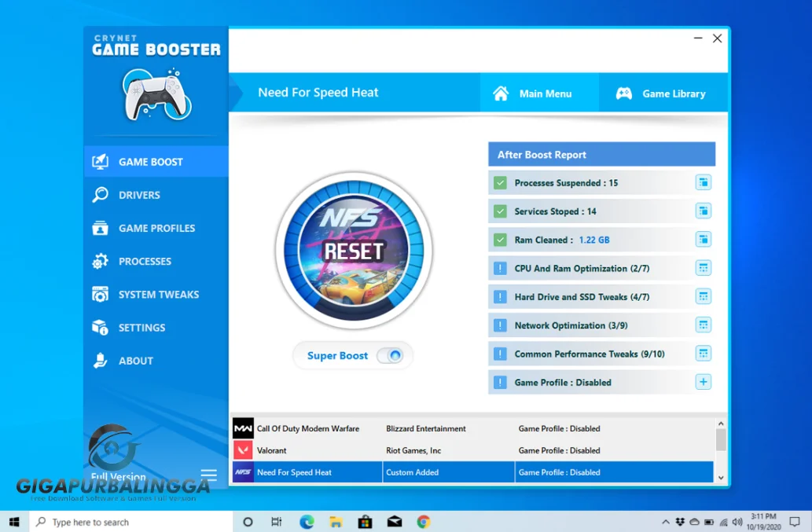812x532 pixels.
Task: Click the Services Stoped green checkmark
Action: pos(500,211)
